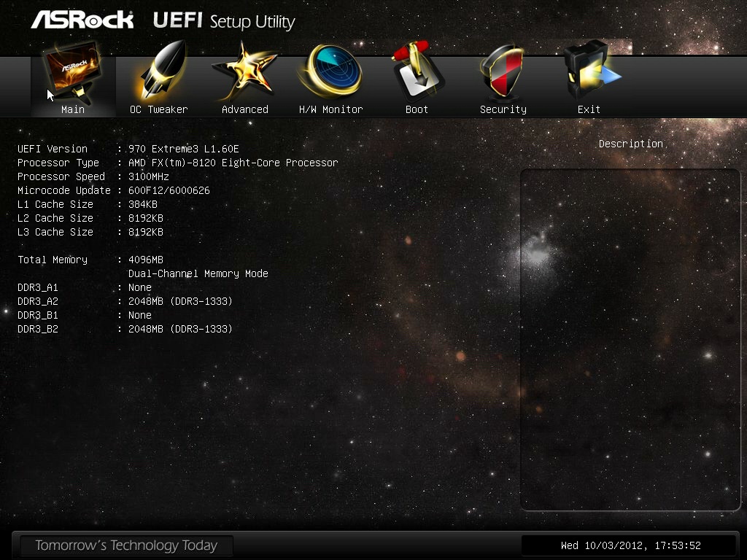Select AMD FX(tm)-8120 Eight-Core Processor text

[233, 163]
